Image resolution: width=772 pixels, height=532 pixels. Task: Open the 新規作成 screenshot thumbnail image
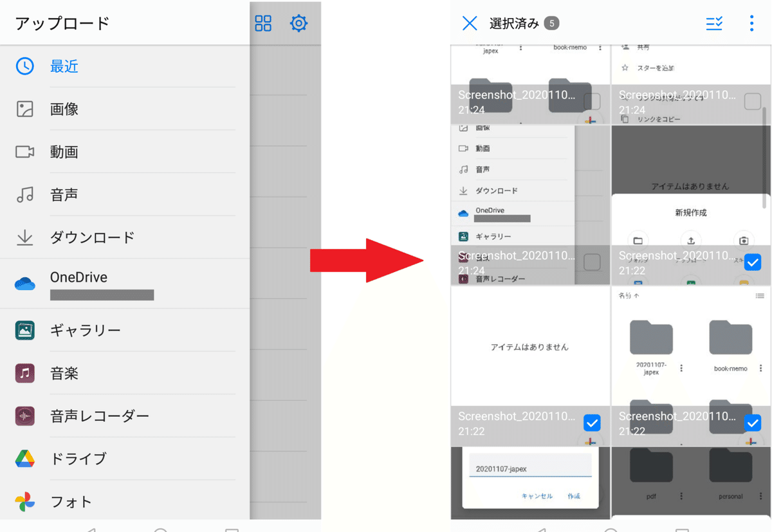[691, 205]
